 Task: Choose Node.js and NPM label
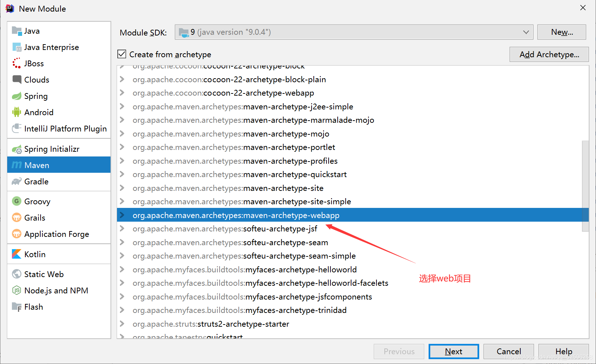tap(56, 290)
